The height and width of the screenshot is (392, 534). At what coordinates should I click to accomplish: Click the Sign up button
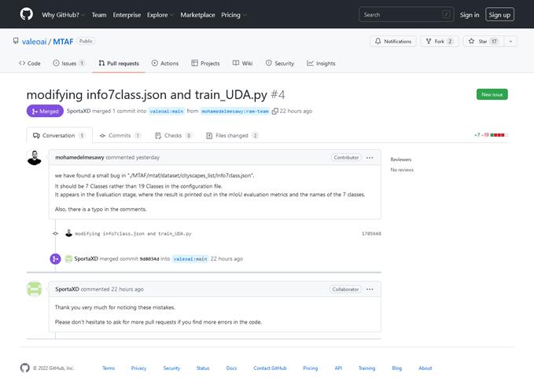coord(499,15)
